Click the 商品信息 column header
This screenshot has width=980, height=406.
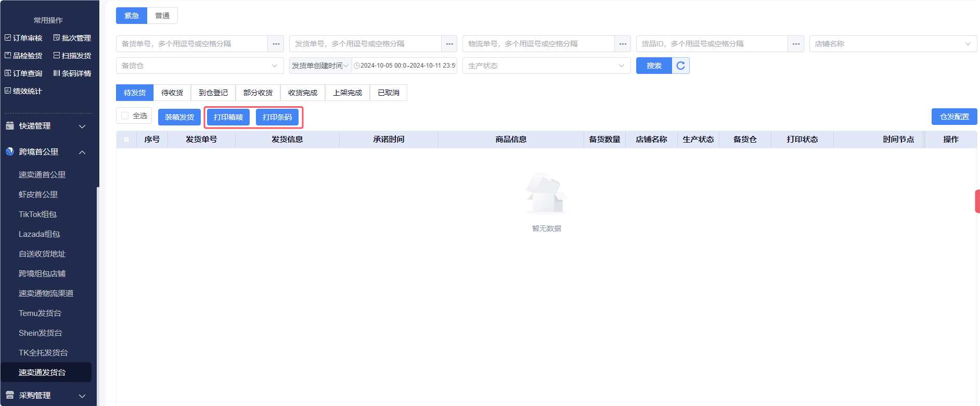tap(511, 139)
